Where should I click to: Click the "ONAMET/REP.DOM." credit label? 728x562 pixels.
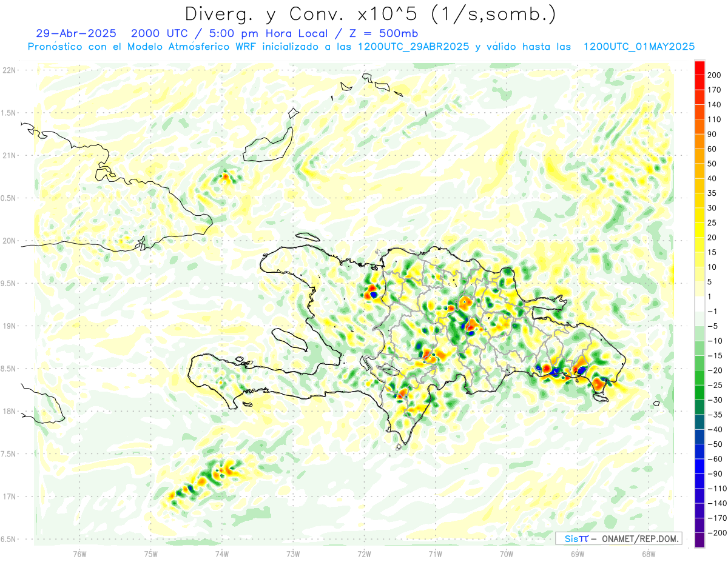coord(640,538)
